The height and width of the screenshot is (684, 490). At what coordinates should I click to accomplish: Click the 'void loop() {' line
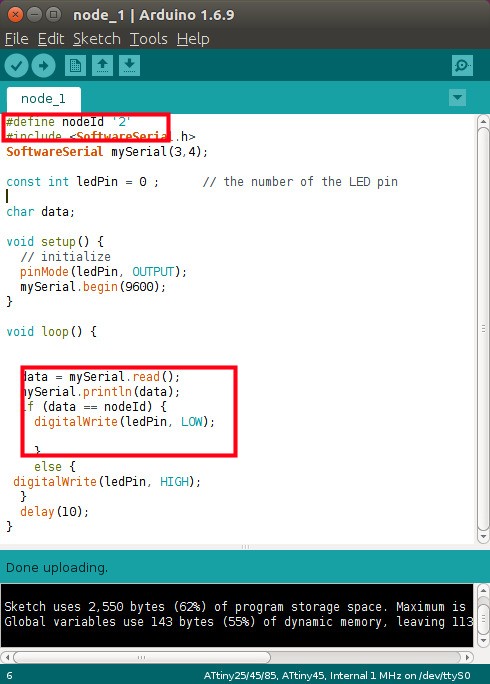point(51,332)
